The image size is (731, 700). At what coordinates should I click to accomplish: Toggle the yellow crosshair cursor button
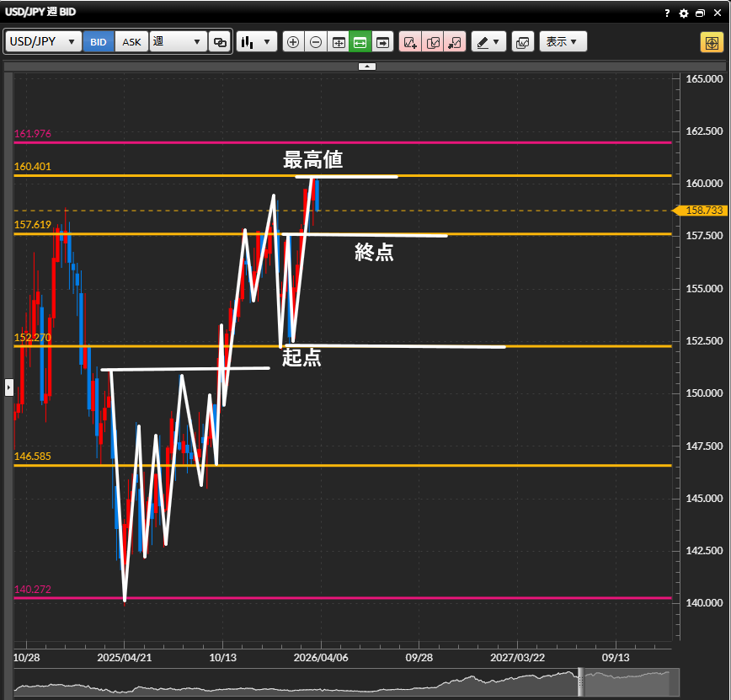point(710,42)
